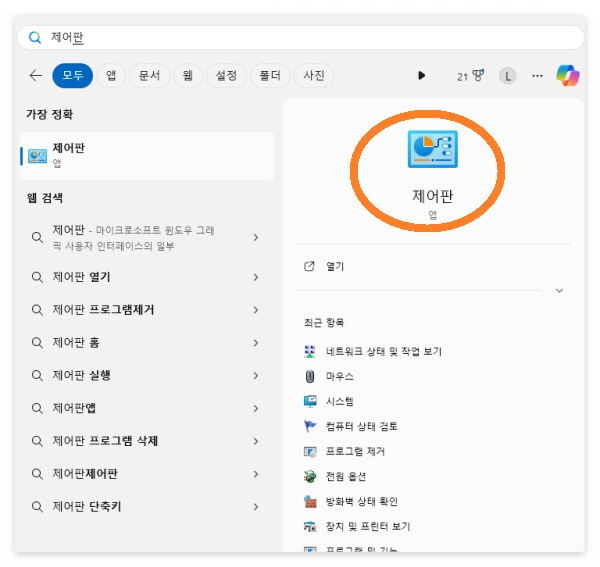Click magnifier icon beside 제어판 홈 suggestion
This screenshot has width=600, height=567.
click(37, 342)
